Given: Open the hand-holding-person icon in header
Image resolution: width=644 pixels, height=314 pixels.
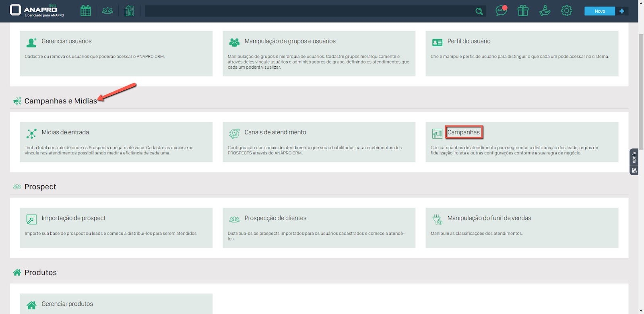Looking at the screenshot, I should pyautogui.click(x=545, y=11).
